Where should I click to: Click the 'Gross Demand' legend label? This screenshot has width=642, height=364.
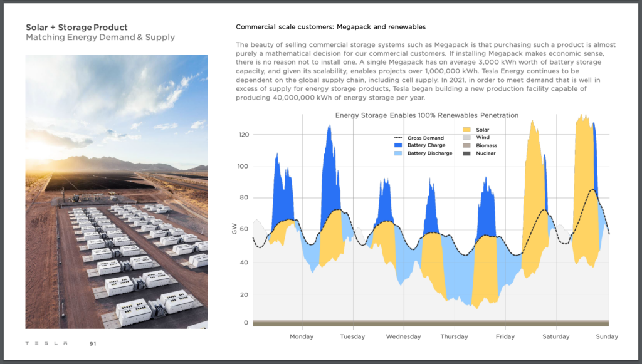point(426,138)
